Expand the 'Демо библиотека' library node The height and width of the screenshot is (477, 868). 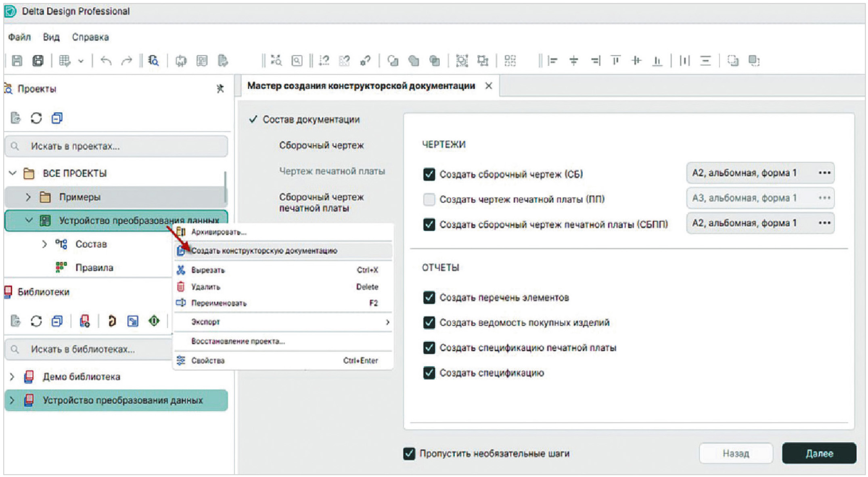(x=12, y=377)
